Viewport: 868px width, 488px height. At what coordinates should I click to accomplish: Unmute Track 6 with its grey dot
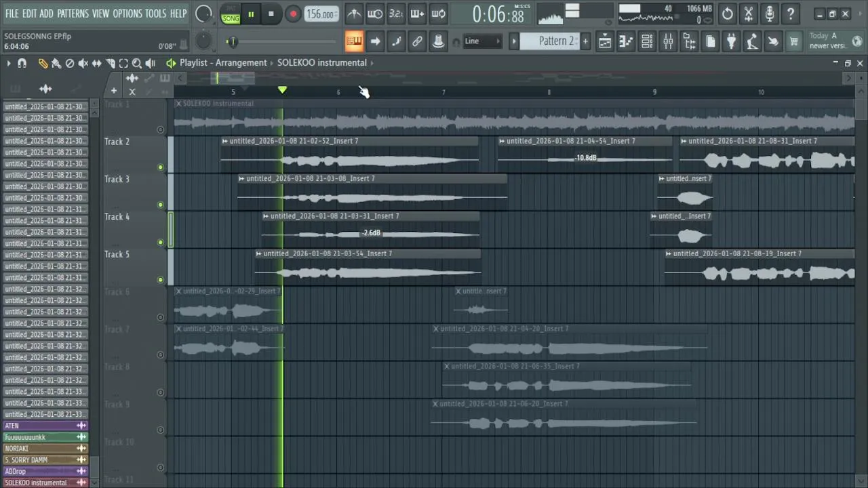pos(160,317)
